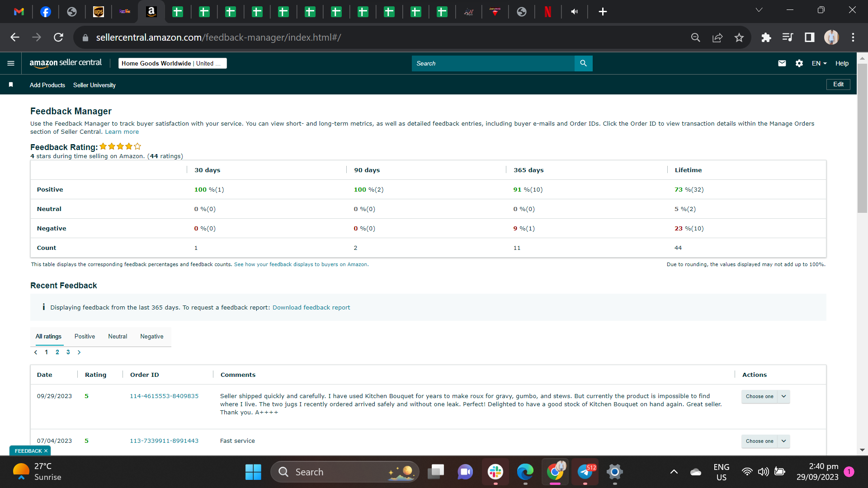This screenshot has height=488, width=868.
Task: Open the EN language dropdown
Action: point(819,63)
